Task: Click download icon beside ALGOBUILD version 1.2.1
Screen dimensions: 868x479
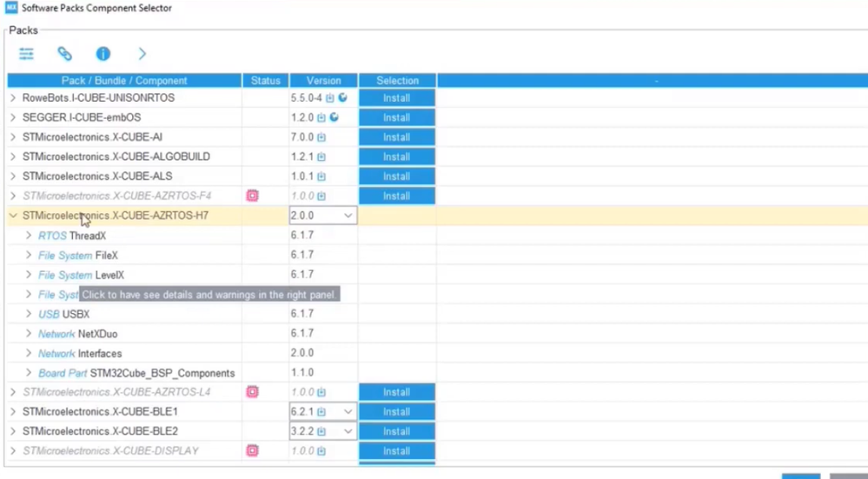Action: tap(321, 157)
